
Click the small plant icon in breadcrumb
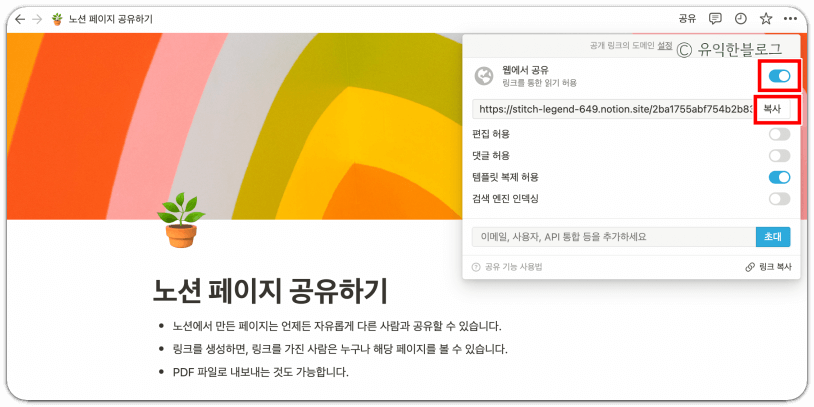pos(57,19)
